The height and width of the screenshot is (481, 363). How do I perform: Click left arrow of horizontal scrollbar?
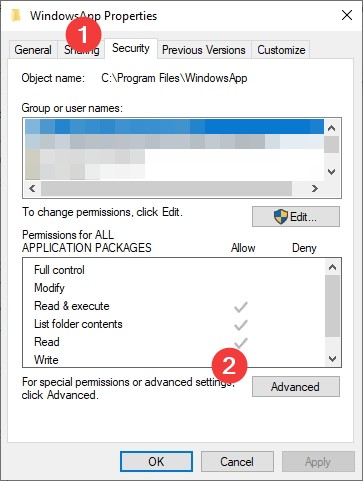pyautogui.click(x=32, y=189)
